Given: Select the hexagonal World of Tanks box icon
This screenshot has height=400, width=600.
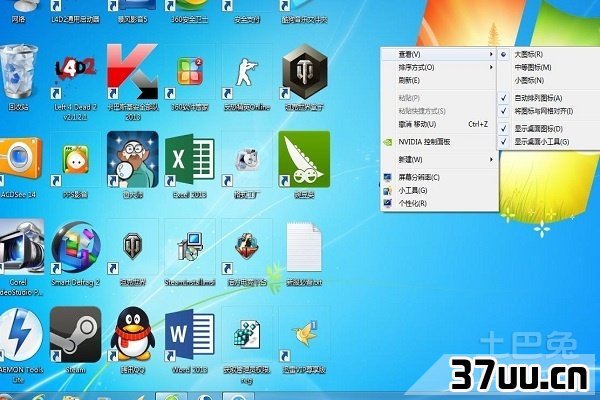Looking at the screenshot, I should 304,72.
